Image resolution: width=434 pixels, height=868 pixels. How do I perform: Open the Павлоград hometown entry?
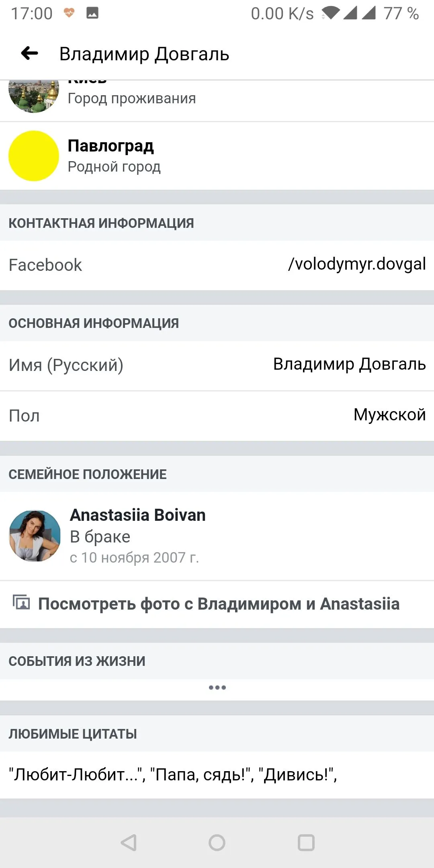[x=111, y=146]
